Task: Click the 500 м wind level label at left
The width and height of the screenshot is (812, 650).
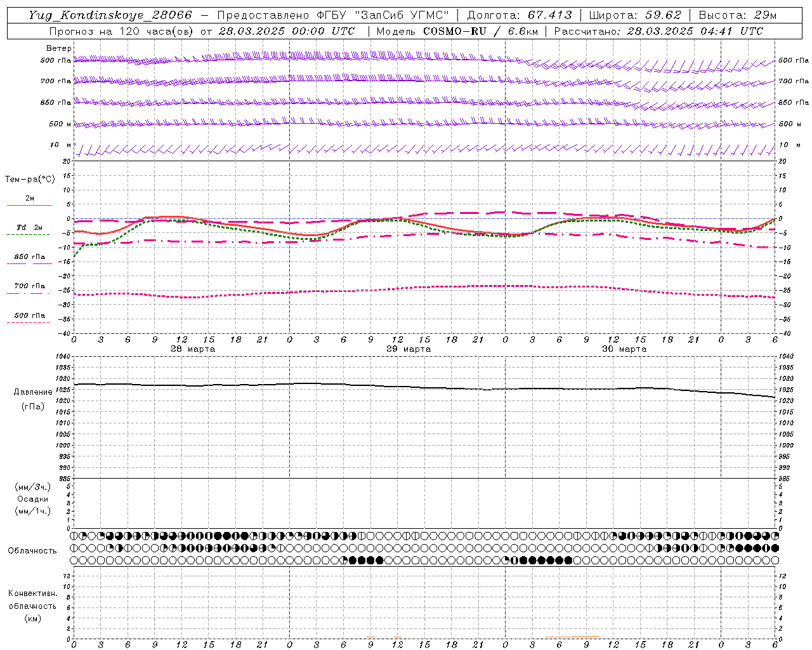Action: point(60,124)
